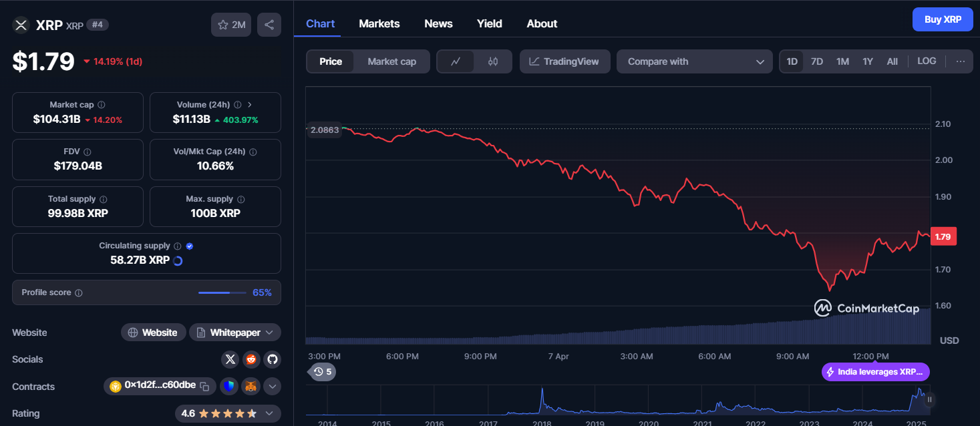The image size is (980, 426).
Task: Copy the contract address icon
Action: [204, 386]
